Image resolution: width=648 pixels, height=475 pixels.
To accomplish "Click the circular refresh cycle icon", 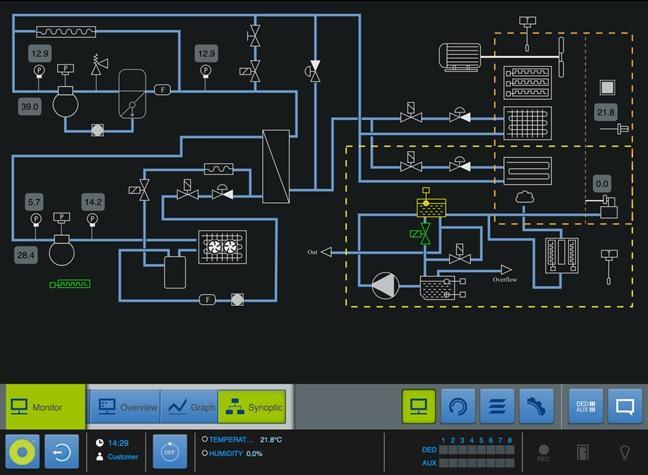I will [458, 406].
